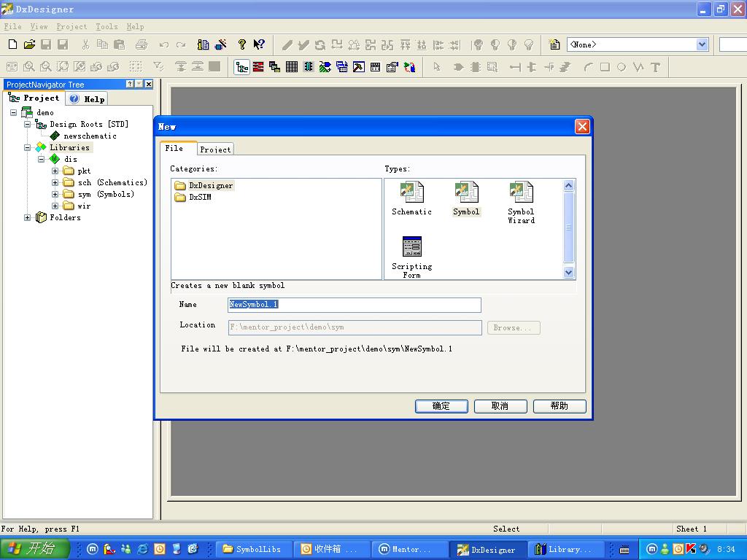747x560 pixels.
Task: Select the Symbol Wizard type icon
Action: tap(521, 193)
